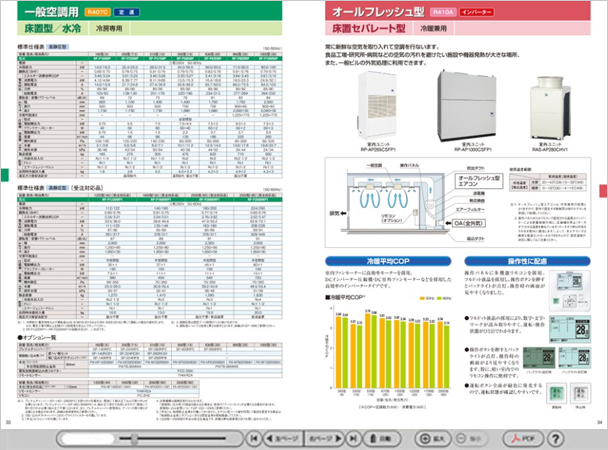Click the 床置セパレート型 heading
The height and width of the screenshot is (450, 608).
coord(369,28)
